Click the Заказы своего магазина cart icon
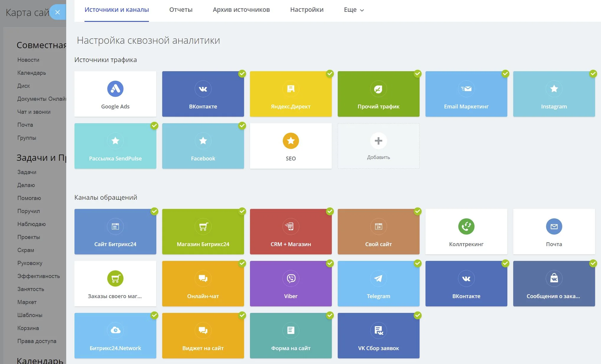The height and width of the screenshot is (364, 601). (115, 278)
